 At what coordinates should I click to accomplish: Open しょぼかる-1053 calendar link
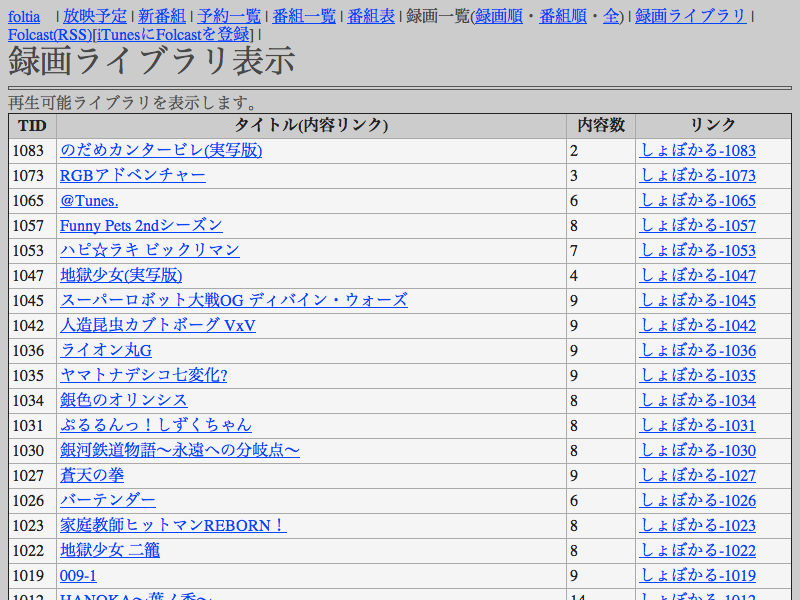[x=697, y=250]
